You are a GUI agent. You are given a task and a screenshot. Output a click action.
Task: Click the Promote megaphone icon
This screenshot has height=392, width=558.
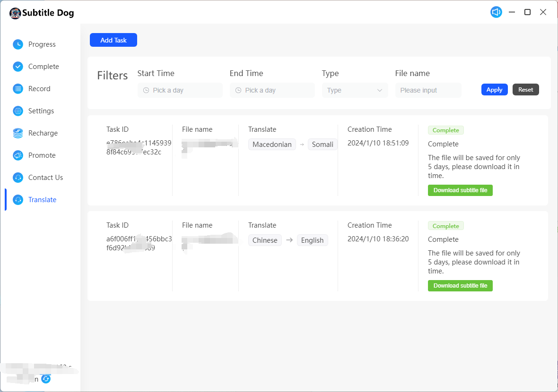click(x=18, y=155)
